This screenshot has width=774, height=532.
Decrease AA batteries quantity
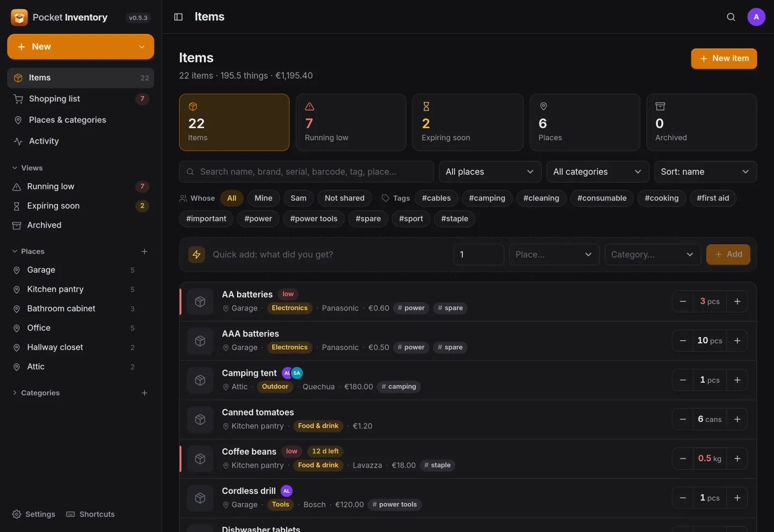pyautogui.click(x=683, y=301)
